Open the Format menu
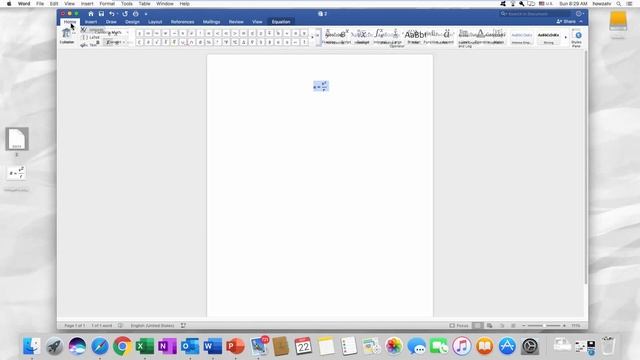This screenshot has height=360, width=640. [107, 4]
